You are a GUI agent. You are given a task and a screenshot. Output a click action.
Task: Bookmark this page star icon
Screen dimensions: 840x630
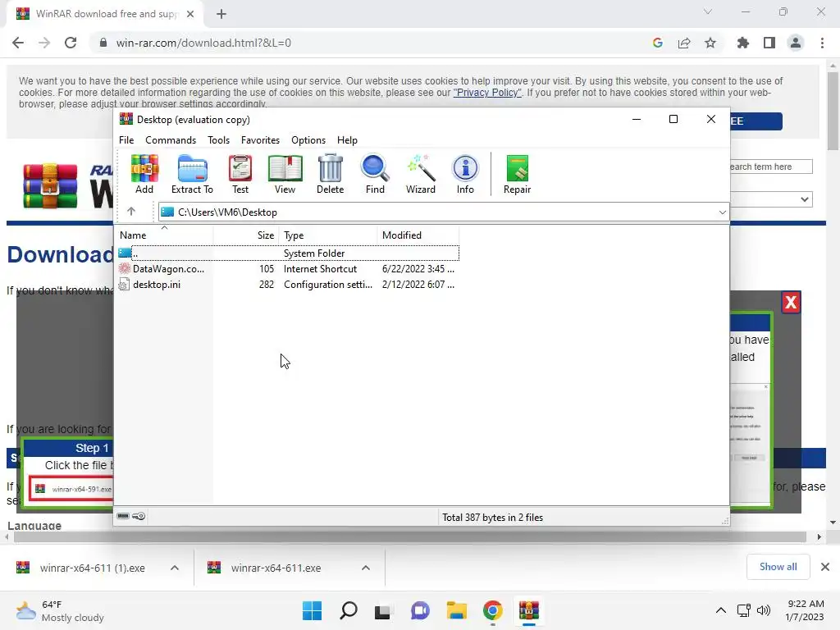coord(710,43)
